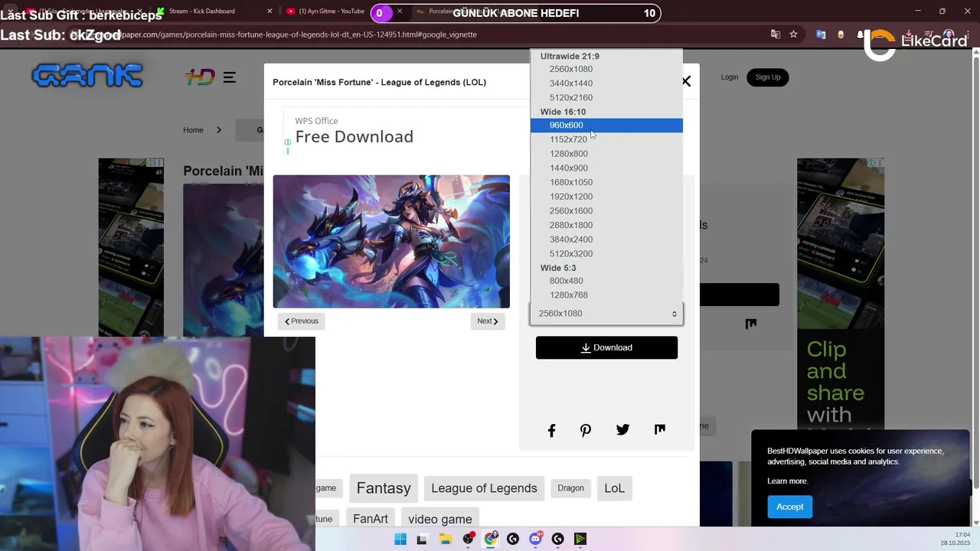Viewport: 980px width, 551px height.
Task: Switch to Ayrı Gitme - YouTube tab
Action: (x=327, y=11)
